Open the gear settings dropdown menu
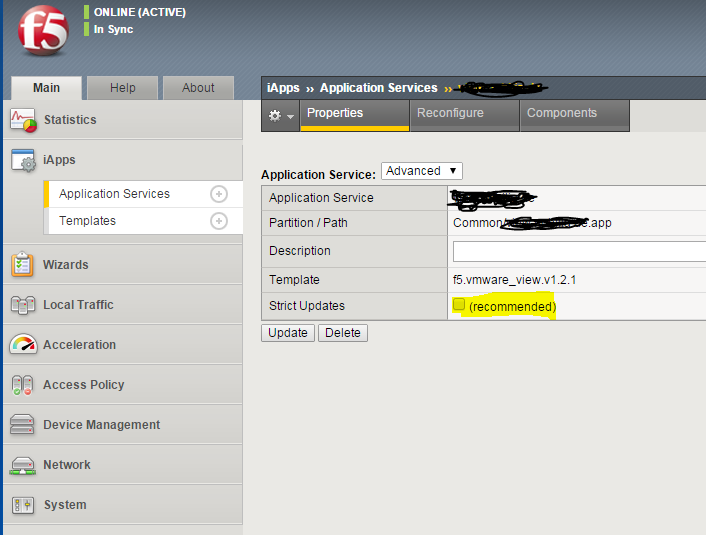The height and width of the screenshot is (535, 706). 281,116
